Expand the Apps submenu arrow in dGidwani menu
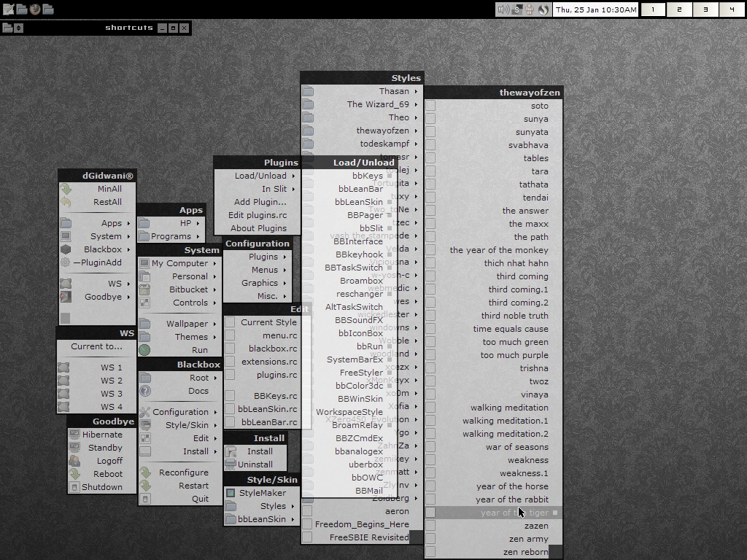The image size is (747, 560). click(x=128, y=223)
